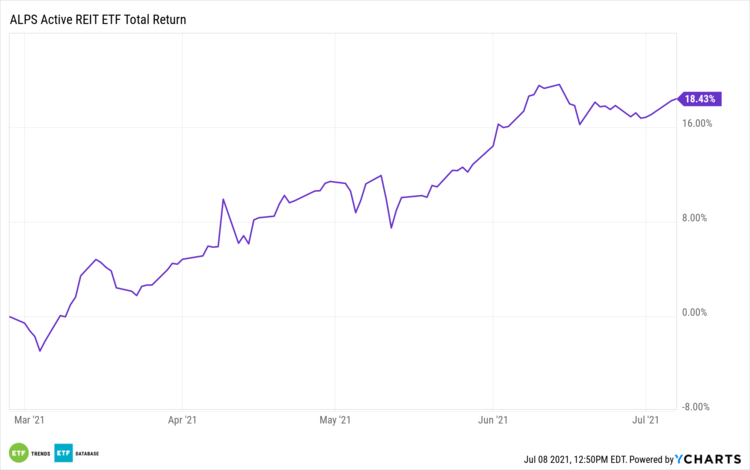Viewport: 750px width, 470px height.
Task: Click the ETF Database blue logo
Action: pos(63,451)
